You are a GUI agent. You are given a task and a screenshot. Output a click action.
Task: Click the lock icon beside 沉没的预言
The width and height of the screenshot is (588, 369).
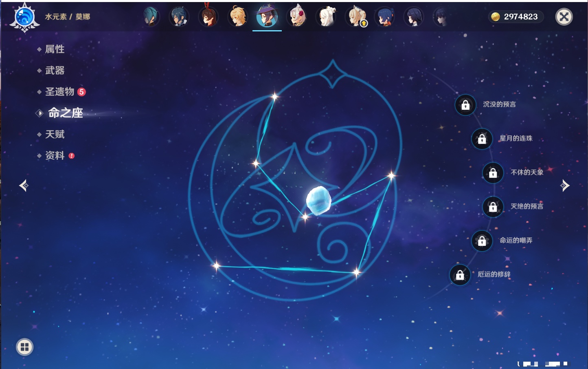point(465,105)
